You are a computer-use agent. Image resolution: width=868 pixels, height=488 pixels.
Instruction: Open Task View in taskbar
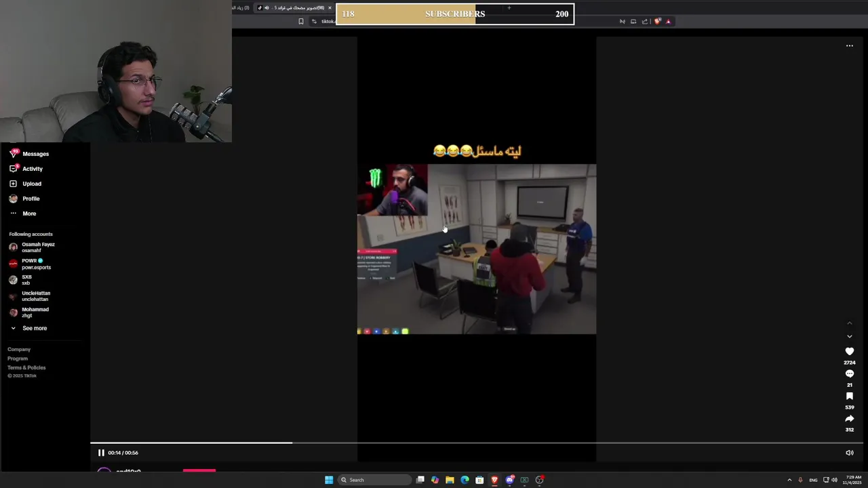tap(420, 480)
